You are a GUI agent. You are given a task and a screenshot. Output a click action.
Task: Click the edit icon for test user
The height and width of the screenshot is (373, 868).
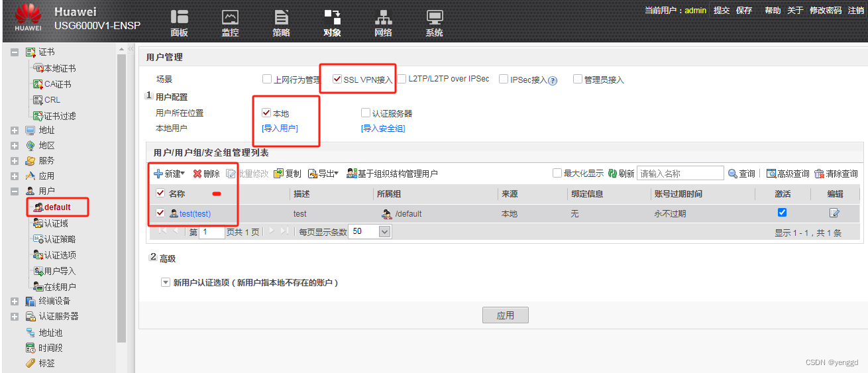834,213
